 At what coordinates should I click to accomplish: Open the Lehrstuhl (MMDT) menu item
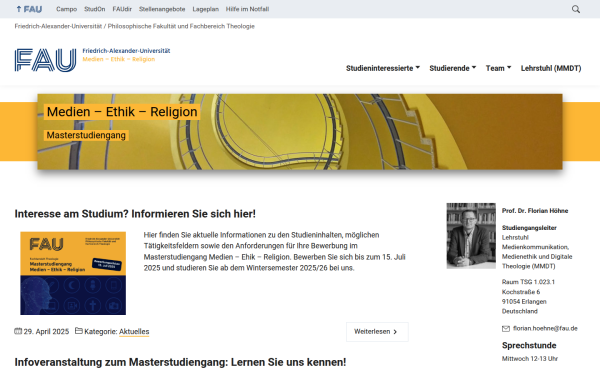(x=551, y=68)
